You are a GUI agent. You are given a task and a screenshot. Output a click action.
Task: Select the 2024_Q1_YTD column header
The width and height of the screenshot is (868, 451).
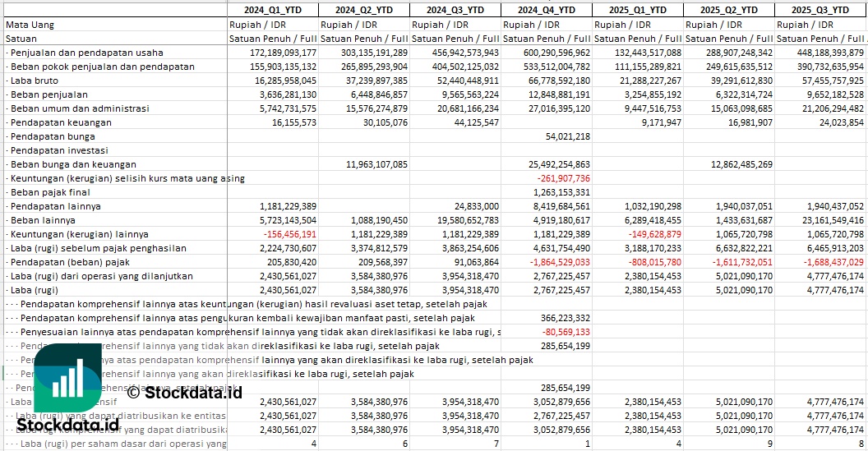(273, 10)
